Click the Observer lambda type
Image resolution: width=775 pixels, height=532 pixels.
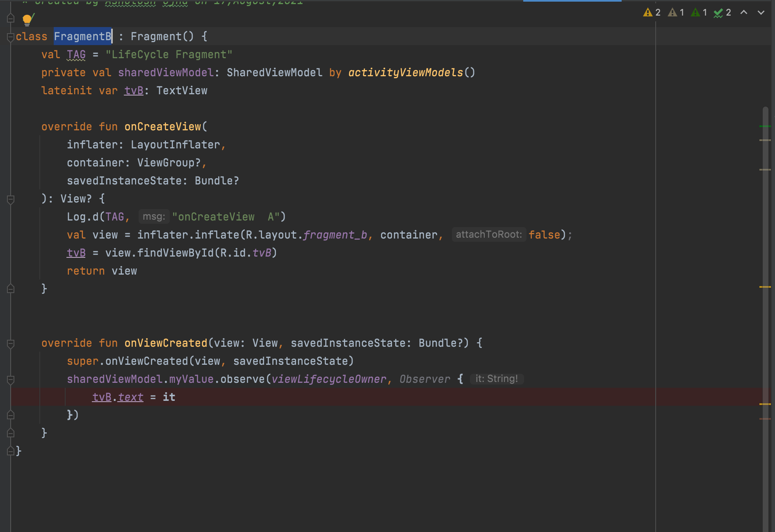[425, 379]
